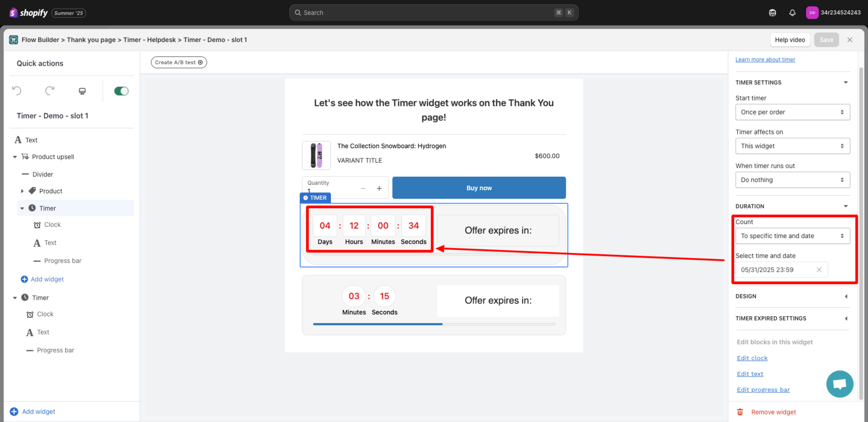Screen dimensions: 868x422
Task: Click the Save button
Action: pos(826,40)
